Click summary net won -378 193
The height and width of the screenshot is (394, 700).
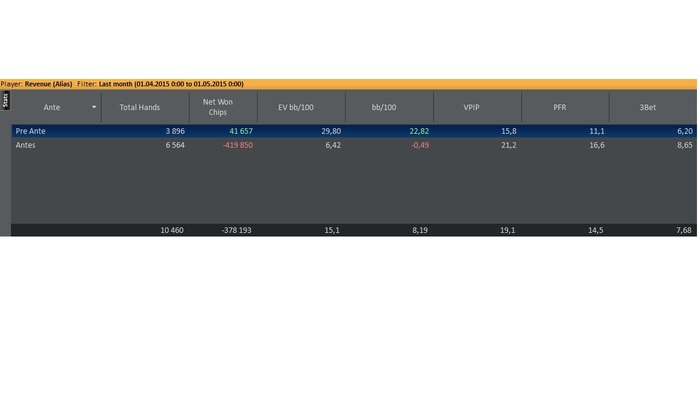237,230
